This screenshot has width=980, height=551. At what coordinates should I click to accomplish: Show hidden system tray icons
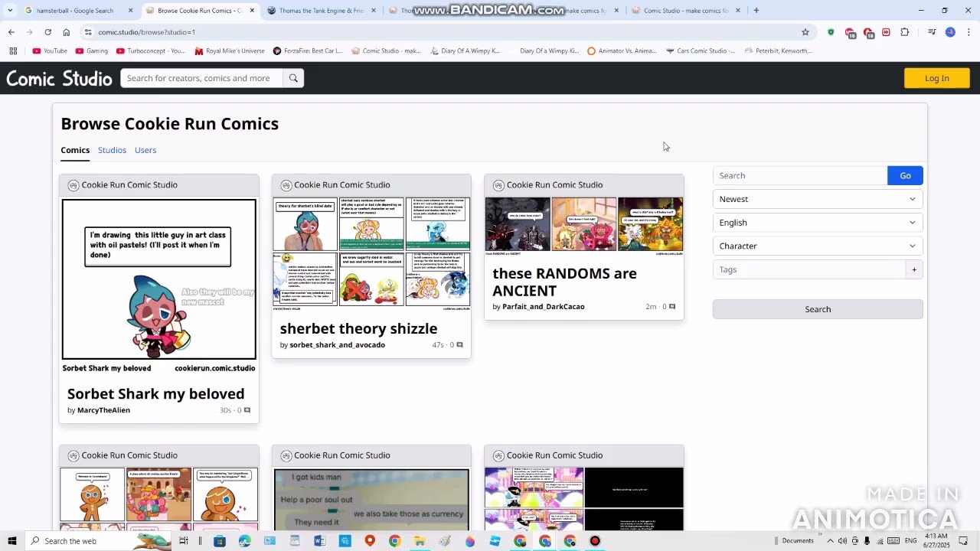pyautogui.click(x=830, y=541)
